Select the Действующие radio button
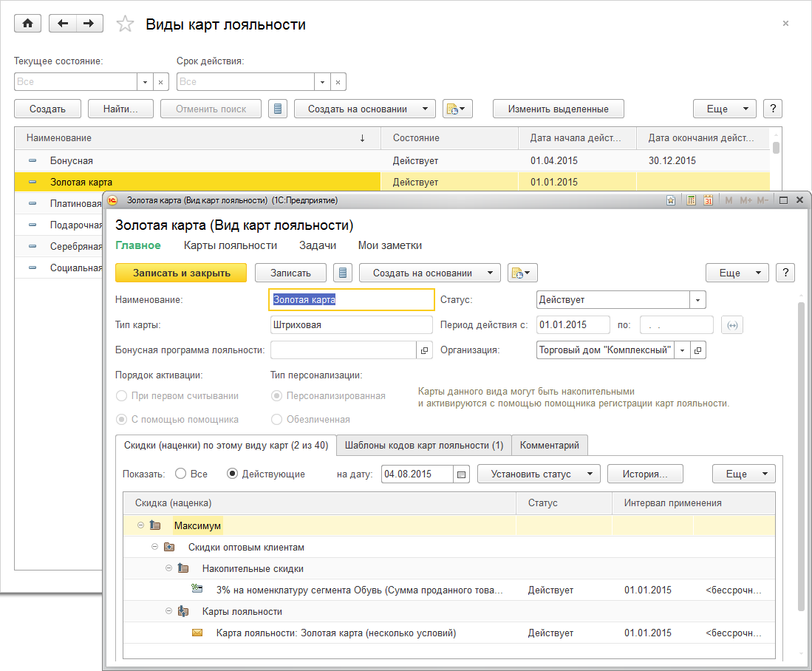The height and width of the screenshot is (671, 812). pos(232,474)
